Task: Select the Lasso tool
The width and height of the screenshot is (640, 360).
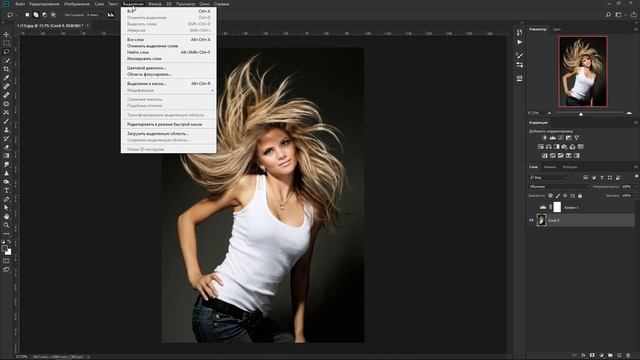Action: 6,52
